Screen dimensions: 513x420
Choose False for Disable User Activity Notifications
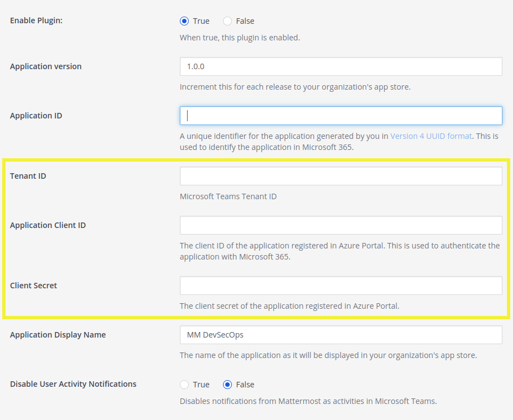[227, 385]
